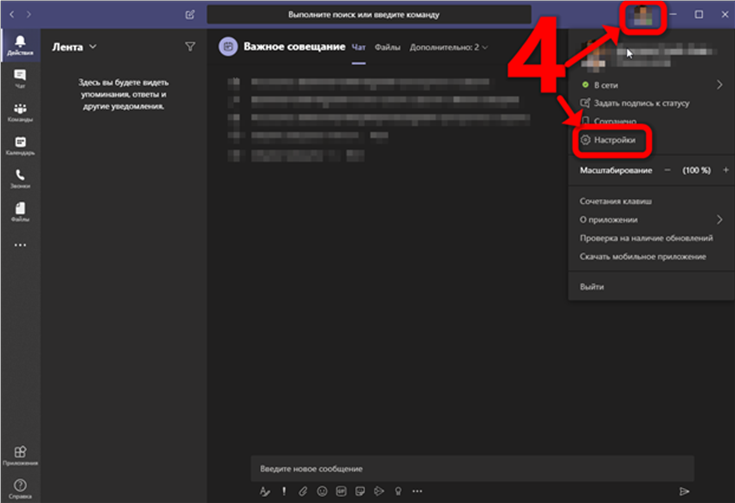This screenshot has height=503, width=735.
Task: Open the Teams section in sidebar
Action: point(20,113)
